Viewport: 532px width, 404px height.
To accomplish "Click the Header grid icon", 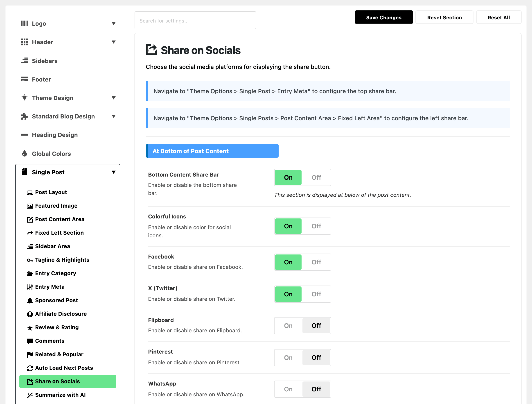I will click(25, 42).
